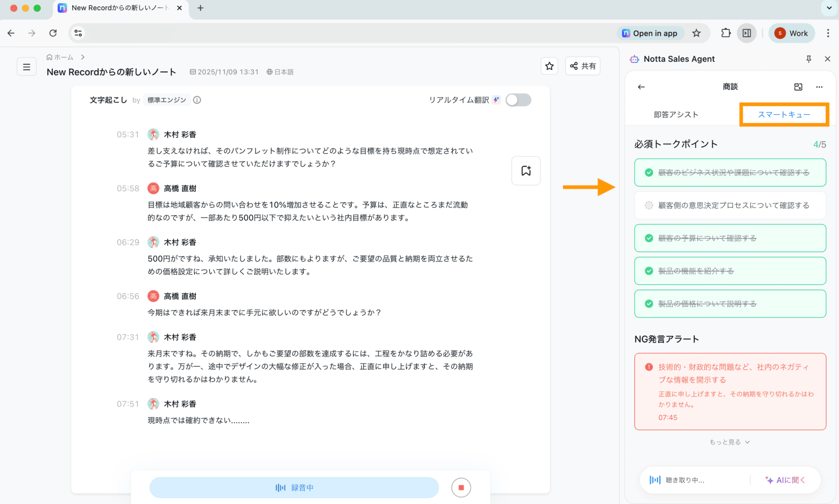This screenshot has height=504, width=839.
Task: Stop the recording
Action: (x=461, y=488)
